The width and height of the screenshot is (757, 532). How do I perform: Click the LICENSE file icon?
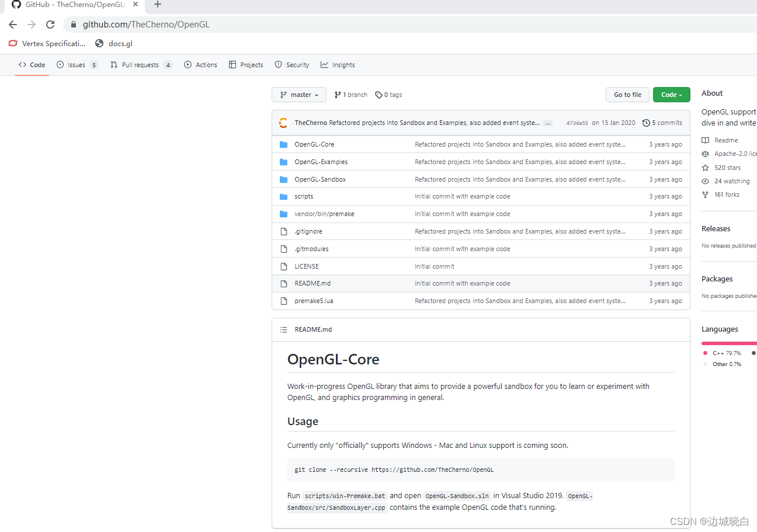284,266
